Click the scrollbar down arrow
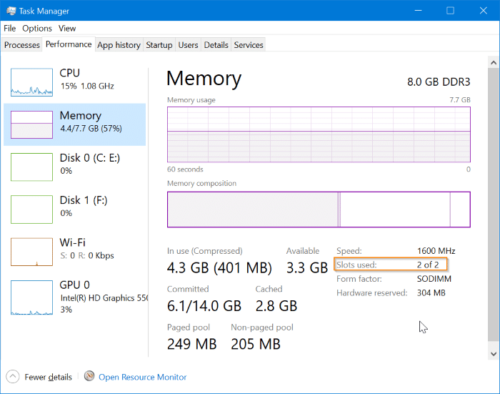This screenshot has width=500, height=394. (x=493, y=354)
